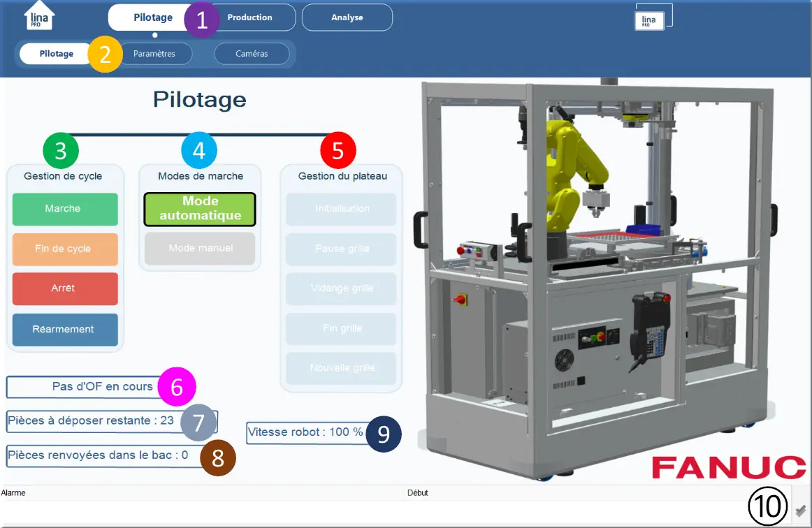Open the Analyse tab

point(347,17)
